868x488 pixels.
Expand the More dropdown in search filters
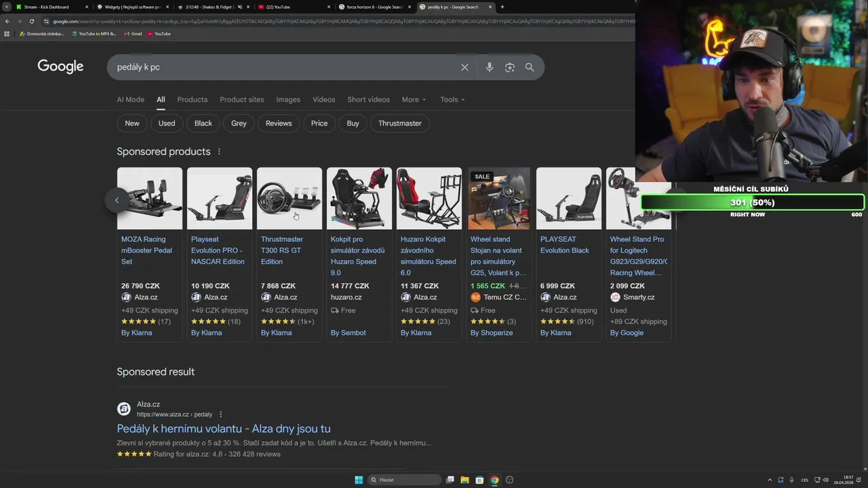pyautogui.click(x=414, y=100)
